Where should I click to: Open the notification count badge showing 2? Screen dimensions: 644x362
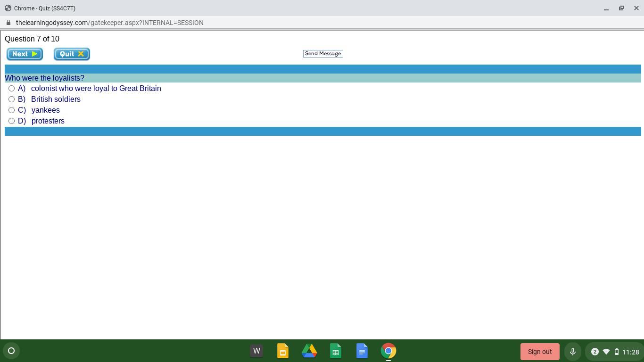[x=595, y=352]
